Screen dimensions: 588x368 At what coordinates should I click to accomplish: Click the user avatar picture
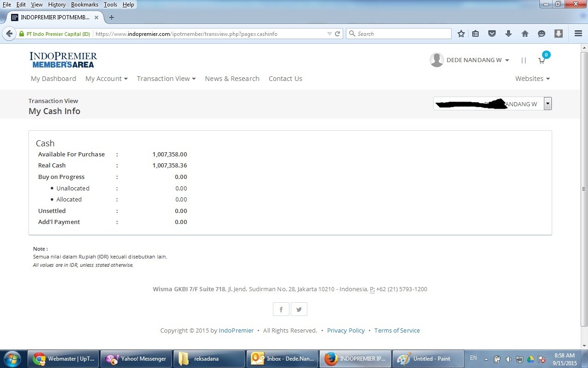point(436,60)
